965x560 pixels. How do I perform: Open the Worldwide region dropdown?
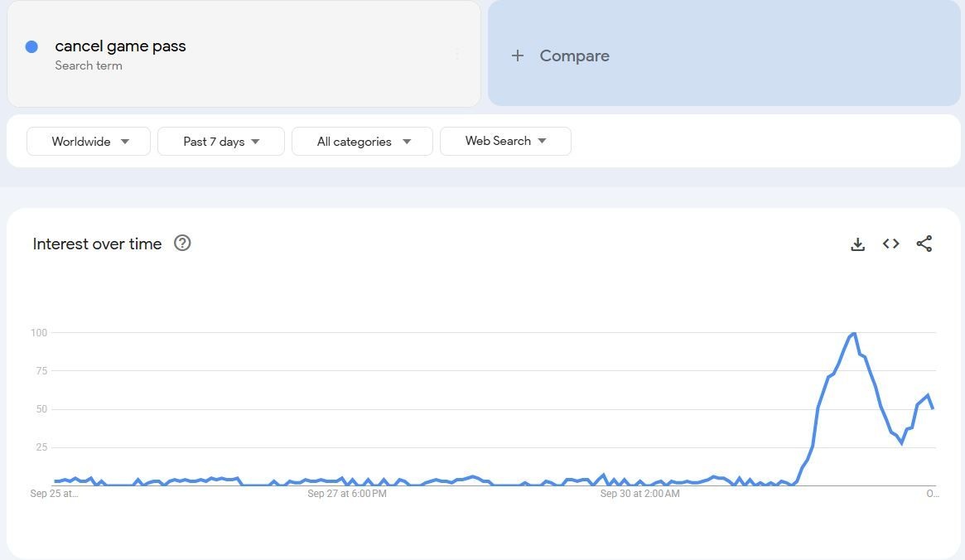tap(89, 141)
